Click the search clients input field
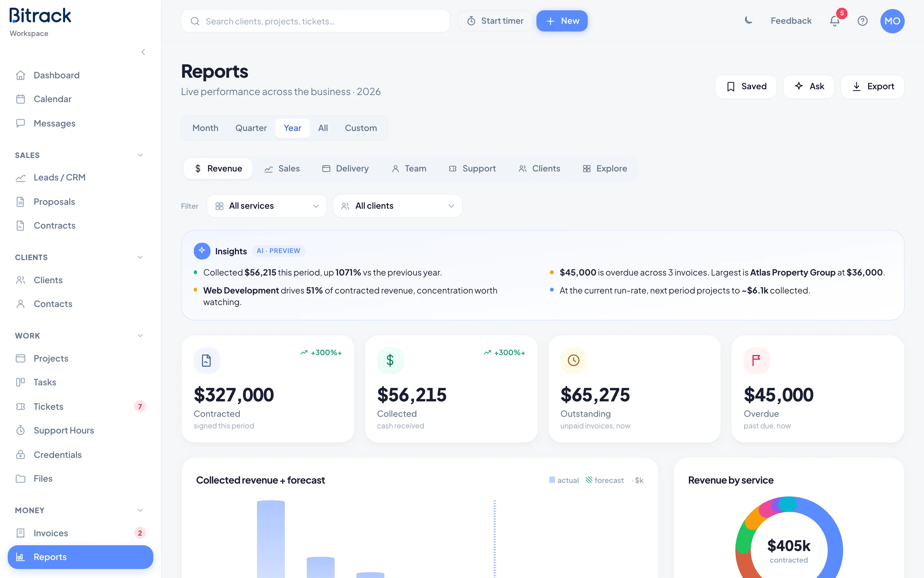The height and width of the screenshot is (578, 924). (x=316, y=21)
